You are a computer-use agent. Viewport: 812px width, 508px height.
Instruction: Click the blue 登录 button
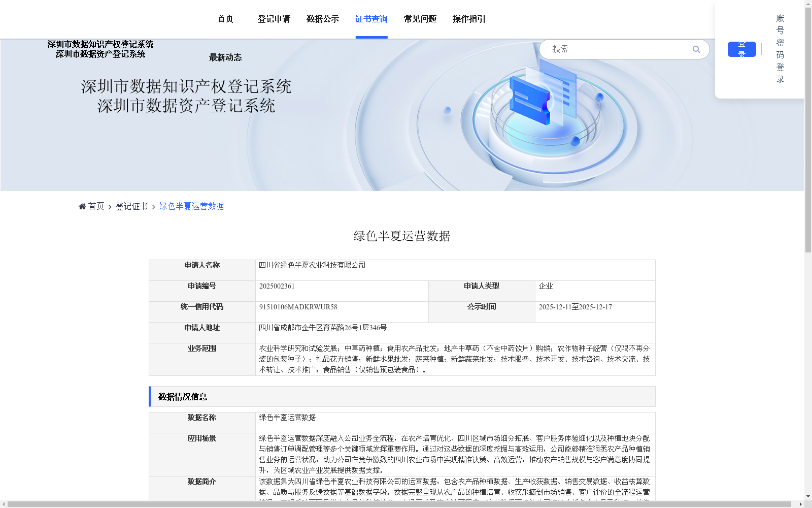pos(741,49)
